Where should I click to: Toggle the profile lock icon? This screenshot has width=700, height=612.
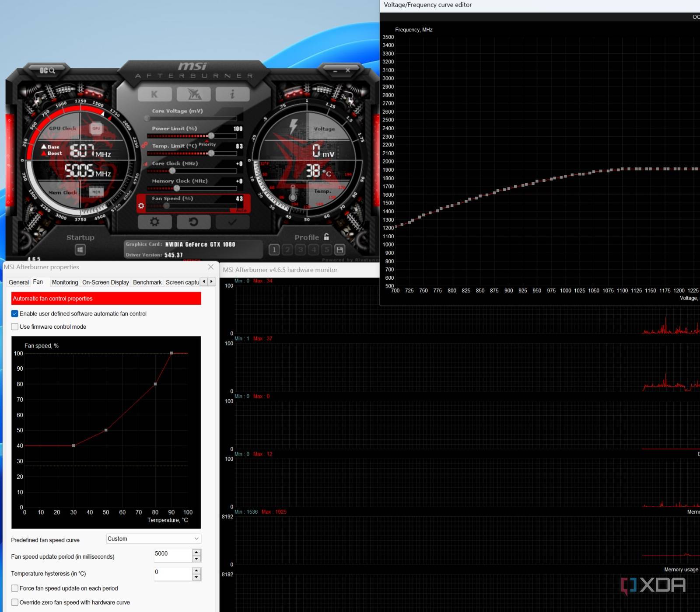326,237
